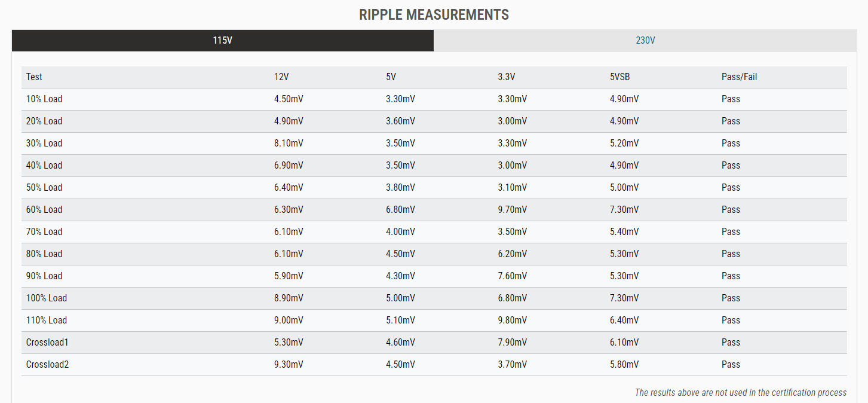Click the 110% Load row label

[x=47, y=320]
